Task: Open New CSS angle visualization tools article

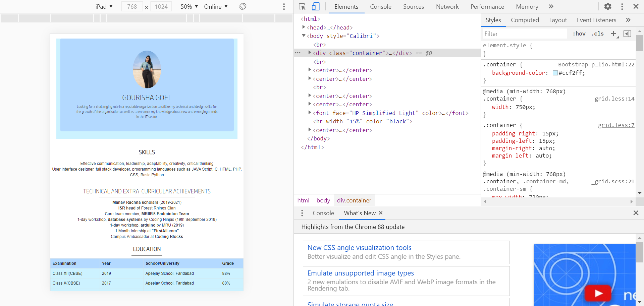Action: pos(359,247)
